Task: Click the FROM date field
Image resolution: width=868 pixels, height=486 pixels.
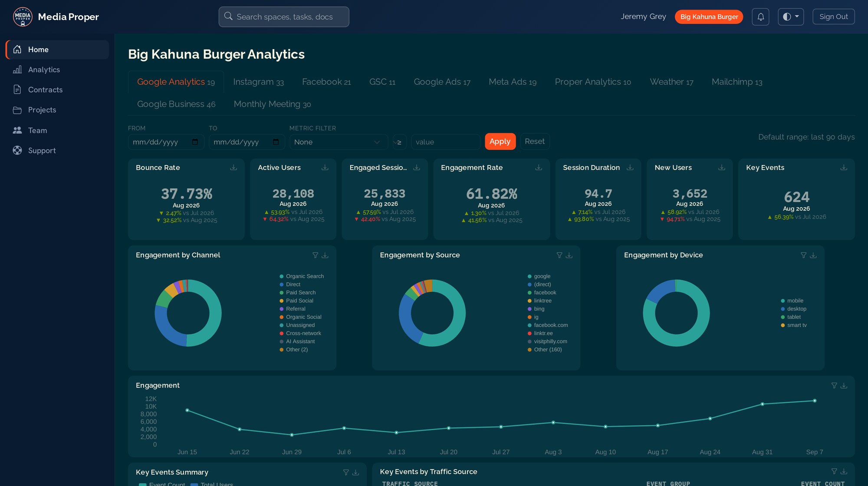Action: click(x=166, y=142)
